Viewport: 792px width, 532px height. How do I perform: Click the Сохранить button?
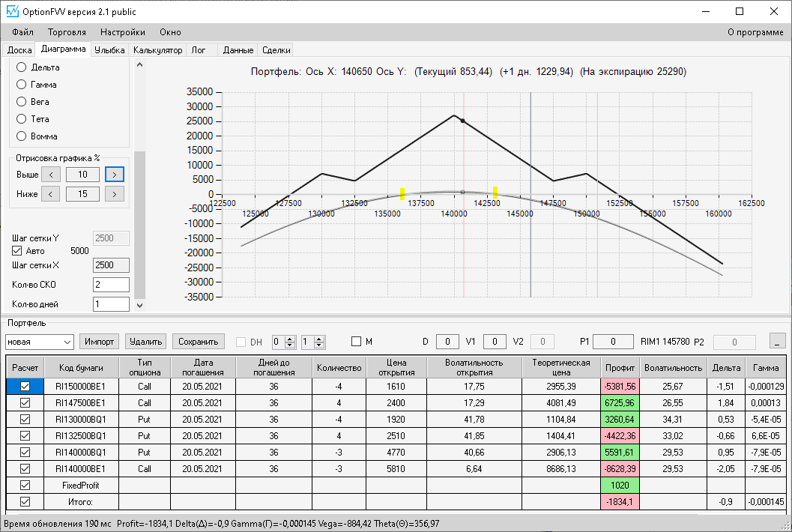coord(198,342)
